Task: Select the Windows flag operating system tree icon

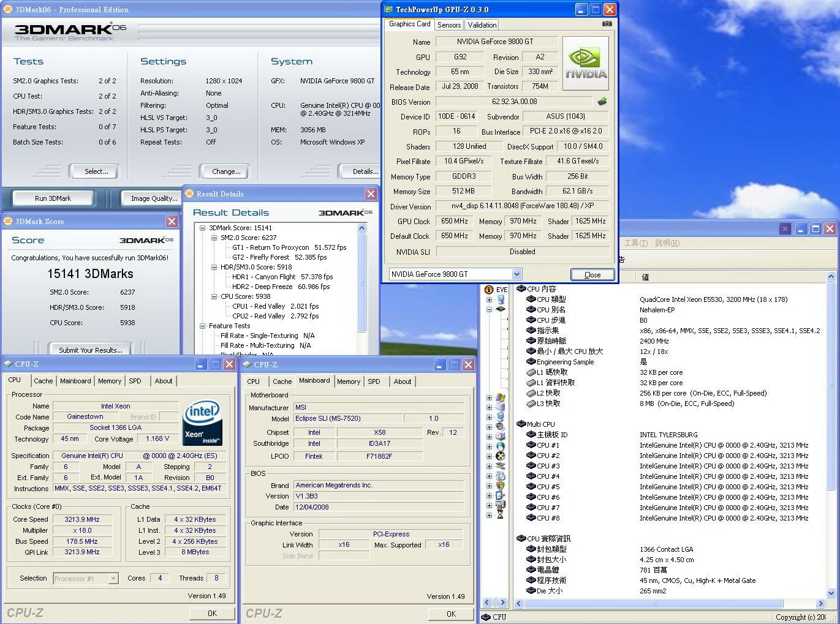Action: click(501, 397)
